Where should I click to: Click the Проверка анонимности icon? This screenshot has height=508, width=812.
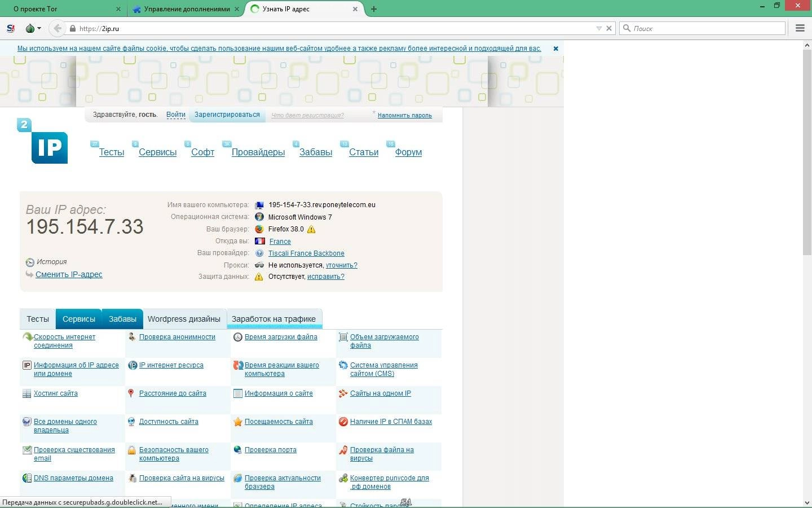click(x=132, y=337)
